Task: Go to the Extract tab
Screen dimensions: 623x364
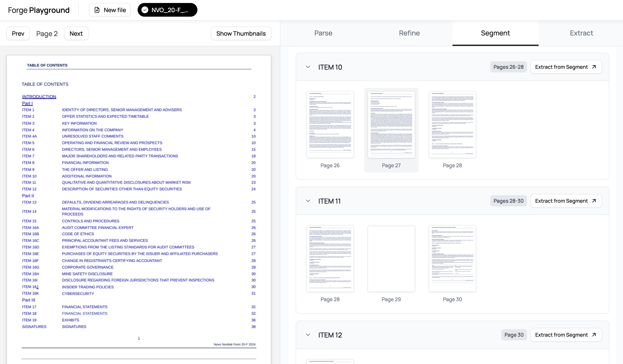Action: pos(581,33)
